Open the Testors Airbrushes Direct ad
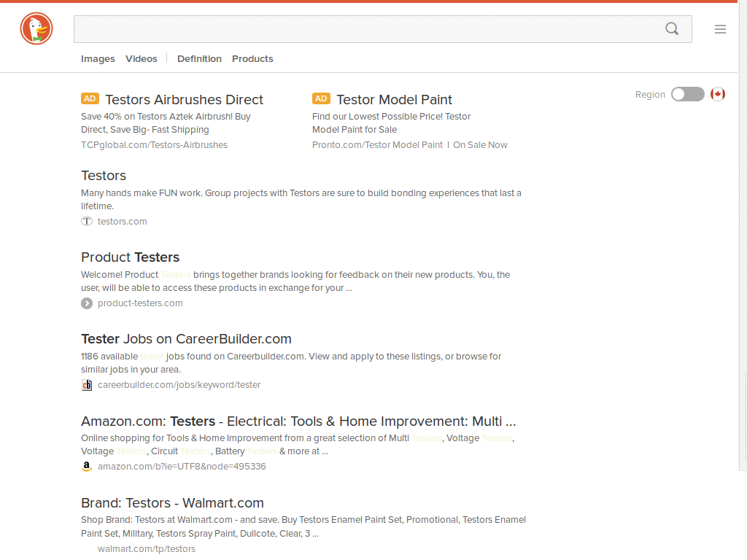Viewport: 747px width, 560px height. click(184, 99)
